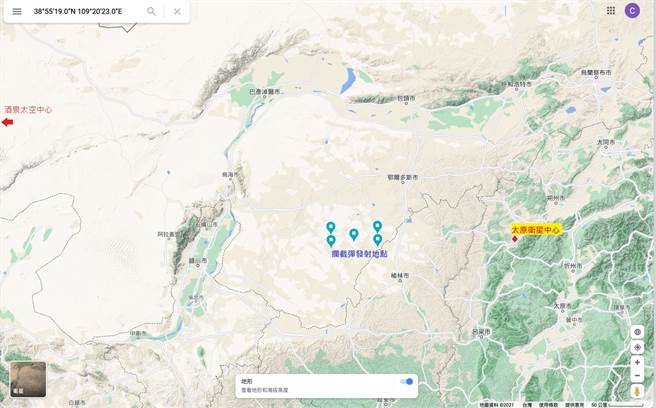656x408 pixels.
Task: Select the Street View pegman icon
Action: [637, 390]
